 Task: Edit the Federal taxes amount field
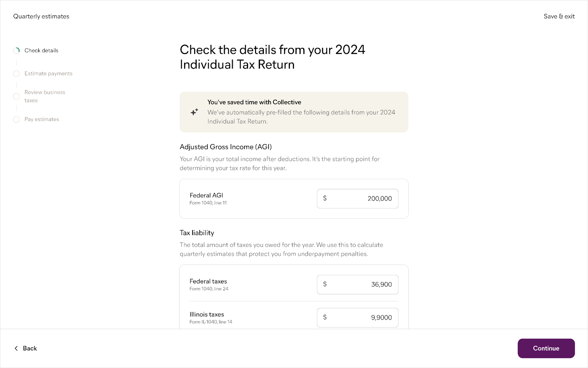362,284
